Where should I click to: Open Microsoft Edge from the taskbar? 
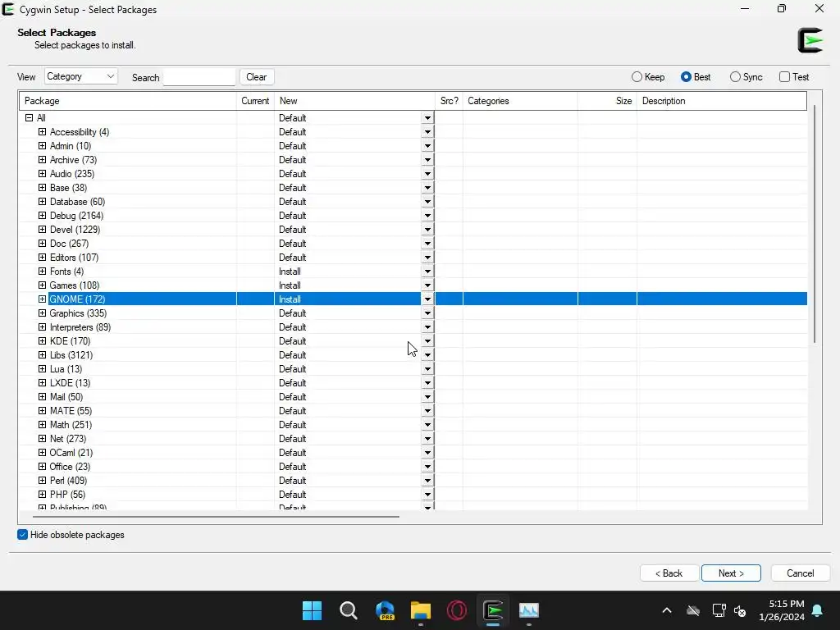385,610
